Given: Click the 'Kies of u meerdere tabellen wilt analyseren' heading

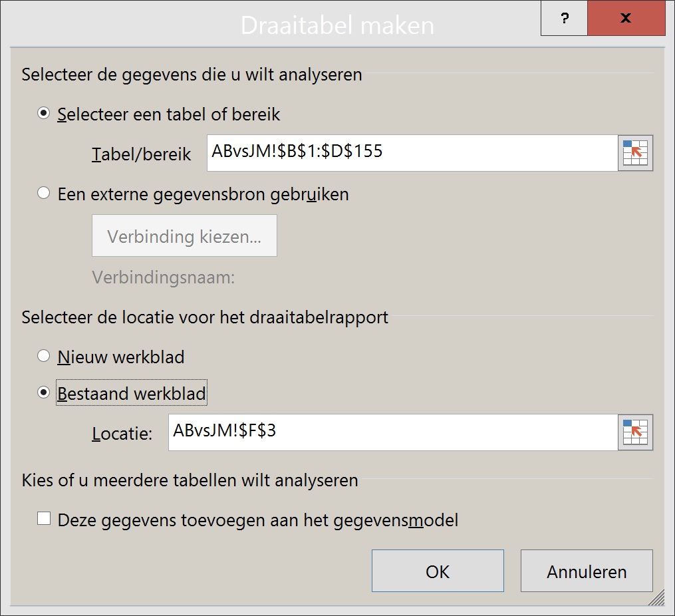Looking at the screenshot, I should (x=190, y=480).
